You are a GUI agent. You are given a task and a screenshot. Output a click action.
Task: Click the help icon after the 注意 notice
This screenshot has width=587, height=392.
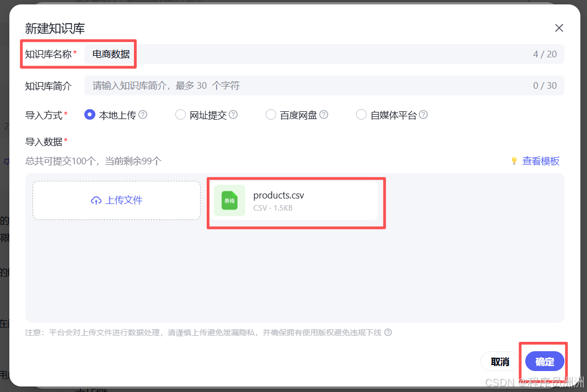(388, 332)
